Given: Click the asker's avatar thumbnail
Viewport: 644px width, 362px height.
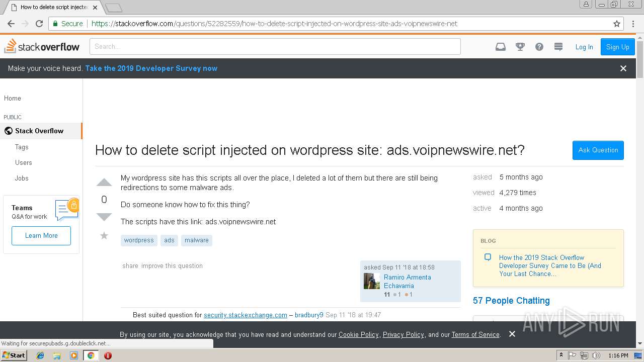Looking at the screenshot, I should click(x=372, y=281).
